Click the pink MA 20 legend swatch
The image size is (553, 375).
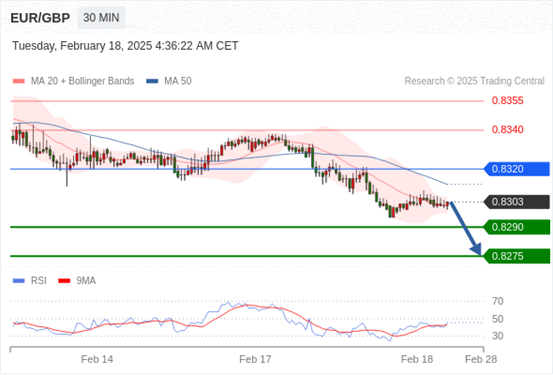pyautogui.click(x=19, y=81)
